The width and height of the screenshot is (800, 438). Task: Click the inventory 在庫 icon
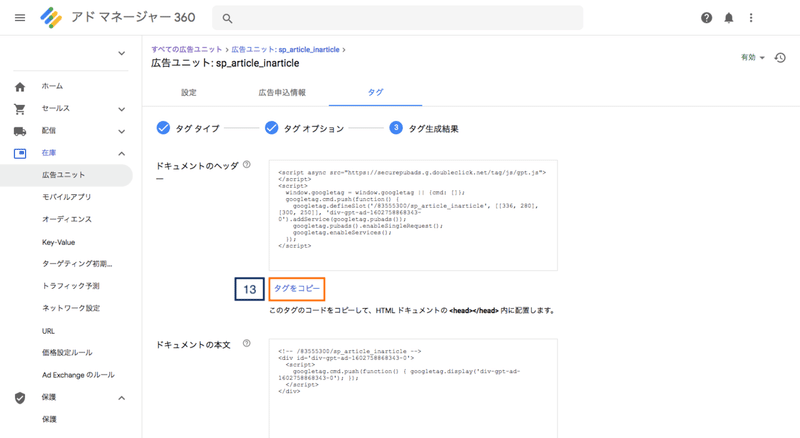coord(20,153)
